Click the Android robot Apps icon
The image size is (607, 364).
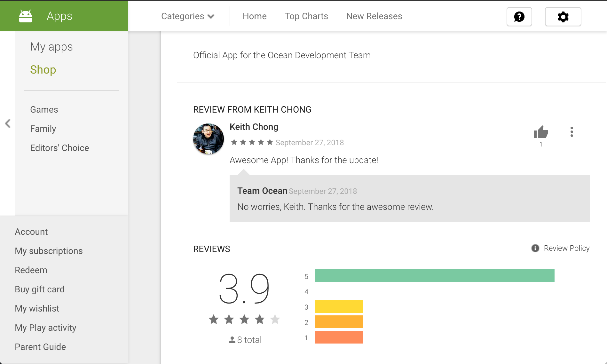(26, 16)
